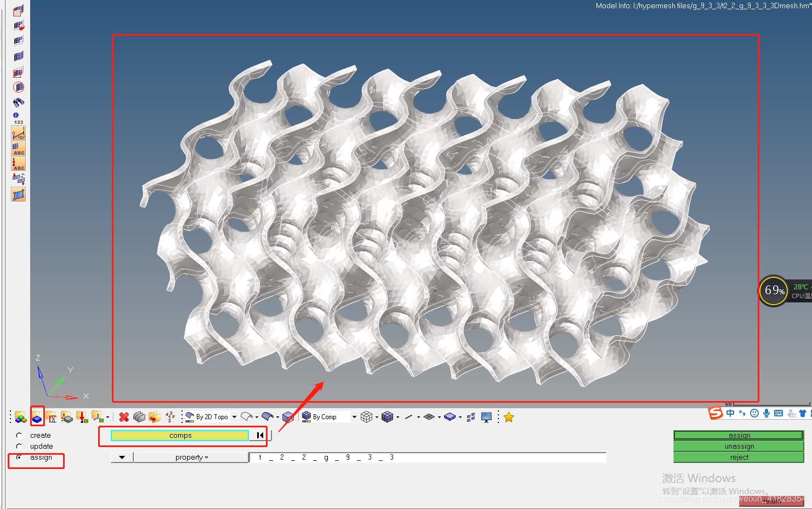This screenshot has height=509, width=812.
Task: Click the renumber 1-2-3 icon
Action: (170, 418)
